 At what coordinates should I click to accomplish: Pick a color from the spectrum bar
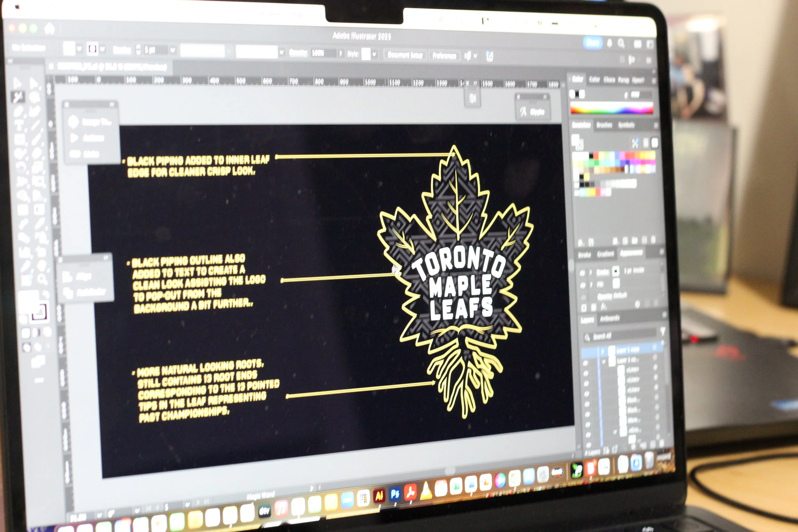(x=612, y=109)
